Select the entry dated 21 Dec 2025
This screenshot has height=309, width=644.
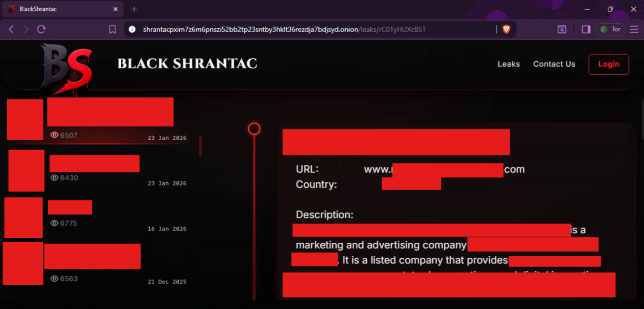tap(167, 282)
